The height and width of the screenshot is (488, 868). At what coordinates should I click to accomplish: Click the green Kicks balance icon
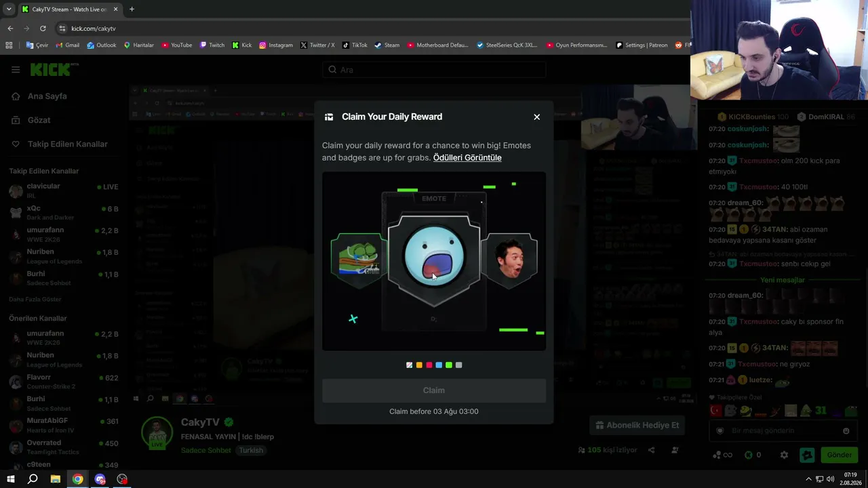(x=749, y=455)
